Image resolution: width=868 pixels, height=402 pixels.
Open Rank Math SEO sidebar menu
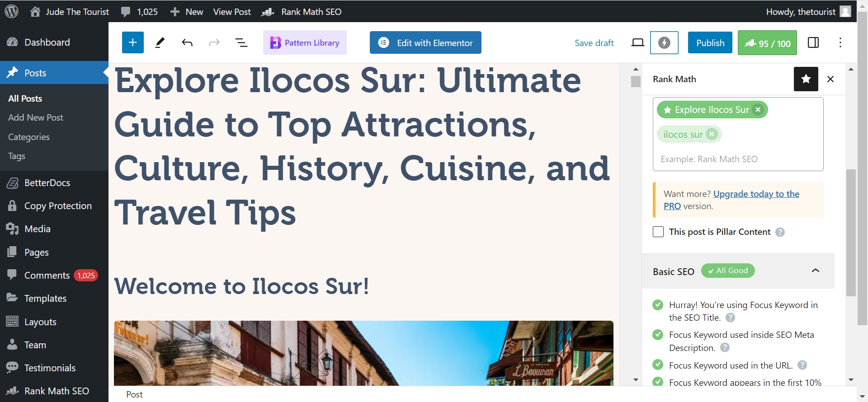[54, 391]
